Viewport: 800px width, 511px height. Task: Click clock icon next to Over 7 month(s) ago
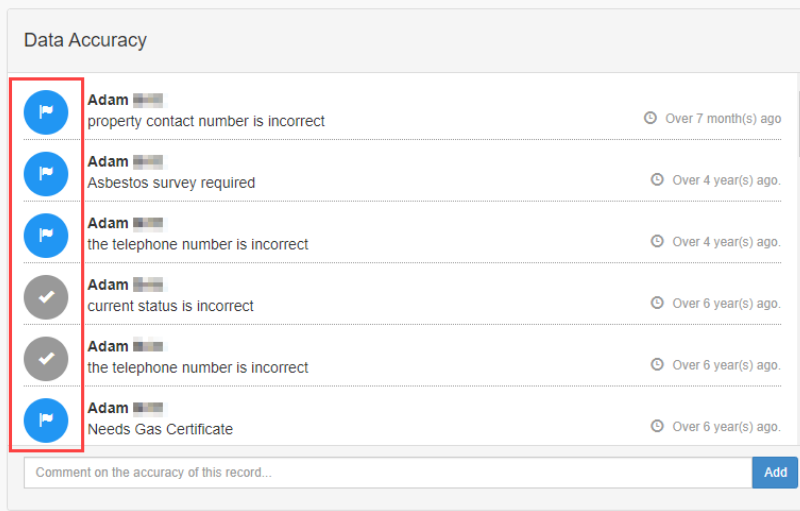click(x=651, y=118)
